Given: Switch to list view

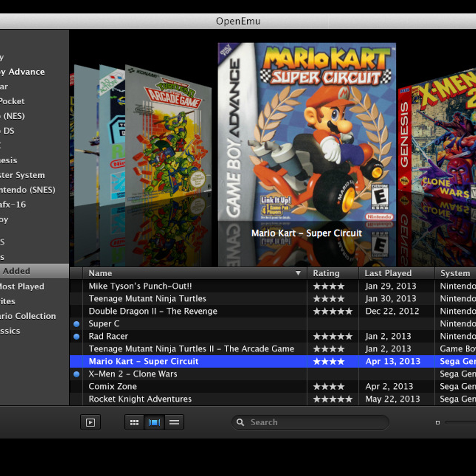Looking at the screenshot, I should tap(174, 422).
